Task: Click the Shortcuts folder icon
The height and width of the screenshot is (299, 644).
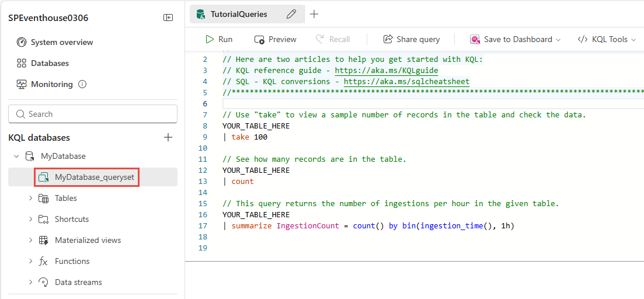Action: 43,220
